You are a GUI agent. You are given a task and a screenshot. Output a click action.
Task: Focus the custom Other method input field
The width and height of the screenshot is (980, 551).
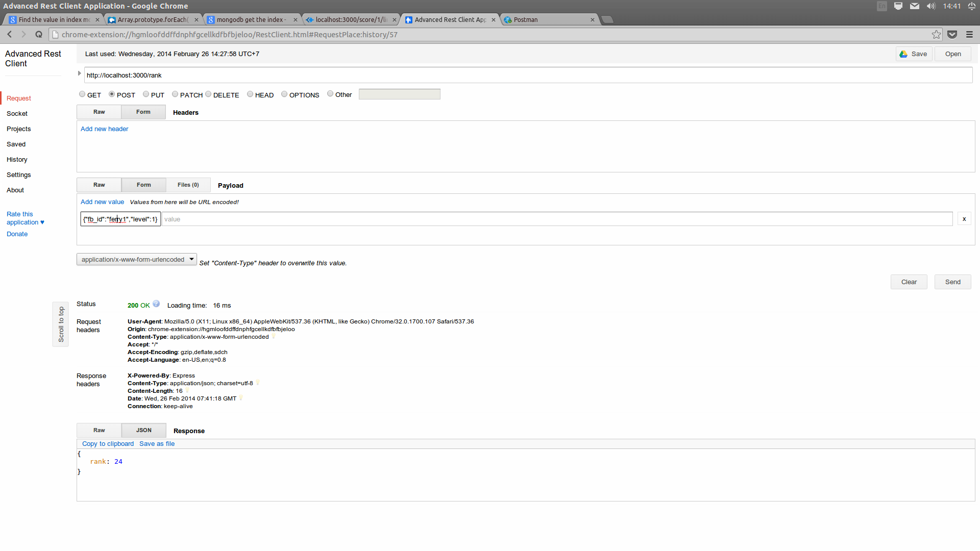(x=400, y=94)
